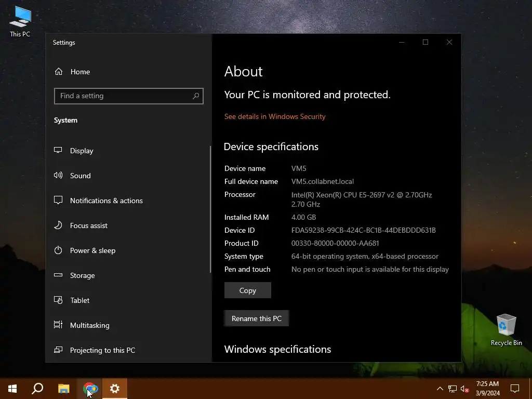Open See details in Windows Security link

[275, 116]
